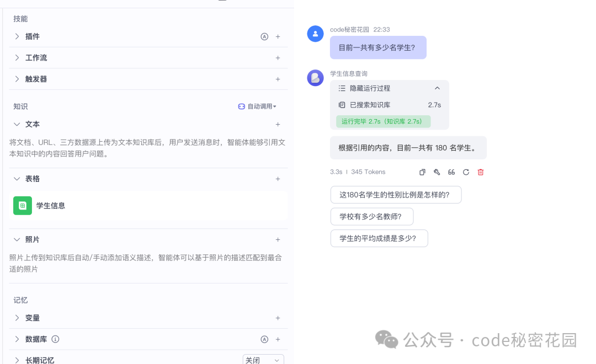Ask suggested question 学校有多少名教师?
The width and height of the screenshot is (596, 364).
(372, 216)
